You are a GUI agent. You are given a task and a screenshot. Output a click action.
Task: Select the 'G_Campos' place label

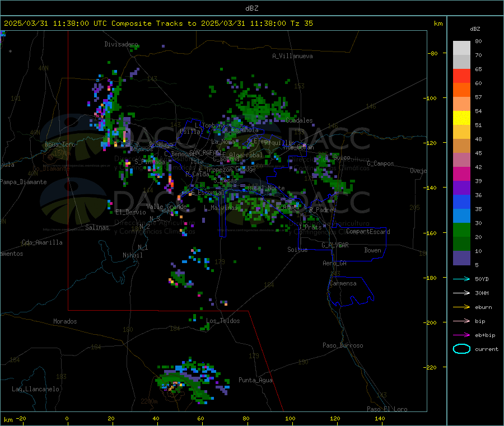point(380,163)
